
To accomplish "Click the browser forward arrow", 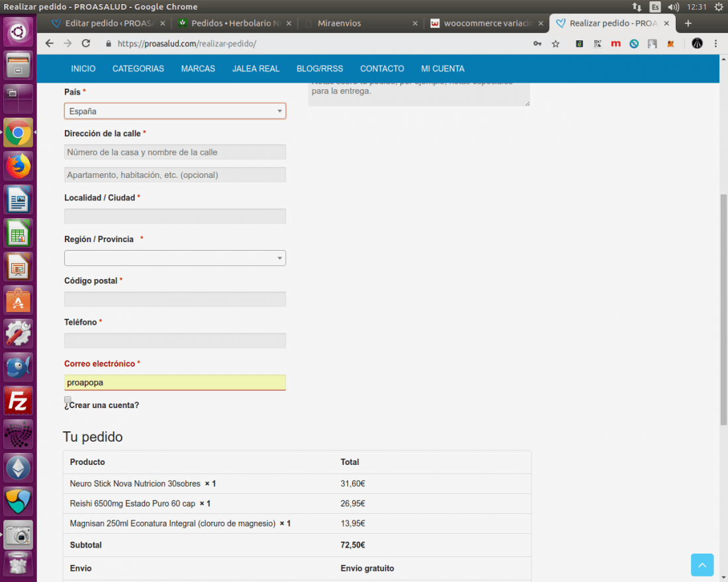I will pyautogui.click(x=68, y=44).
